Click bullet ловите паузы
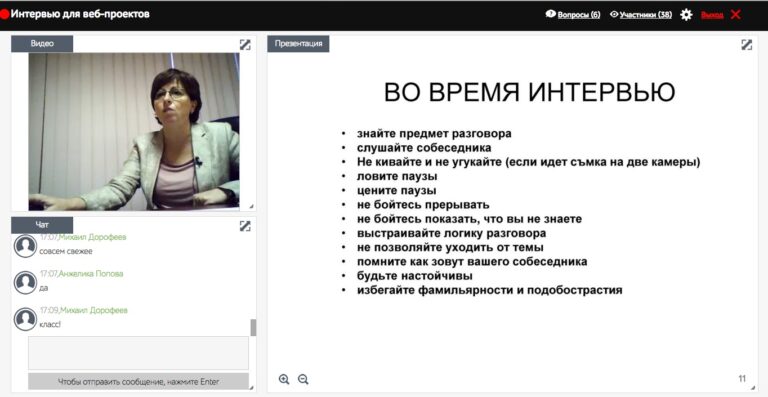 click(397, 176)
